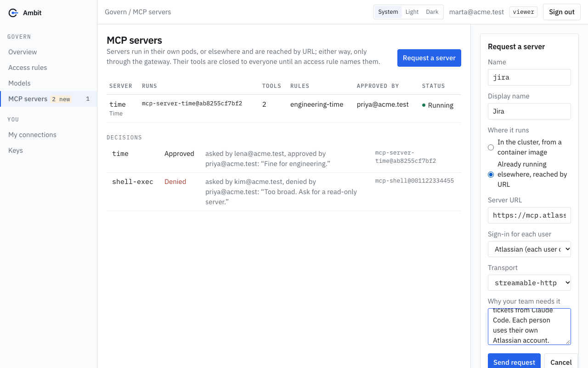
Task: Open My connections
Action: 49,135
